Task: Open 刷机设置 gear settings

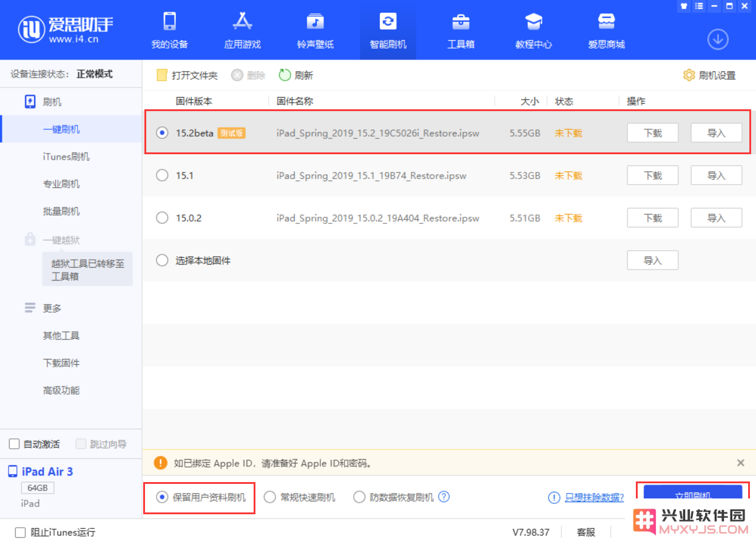Action: pyautogui.click(x=709, y=75)
